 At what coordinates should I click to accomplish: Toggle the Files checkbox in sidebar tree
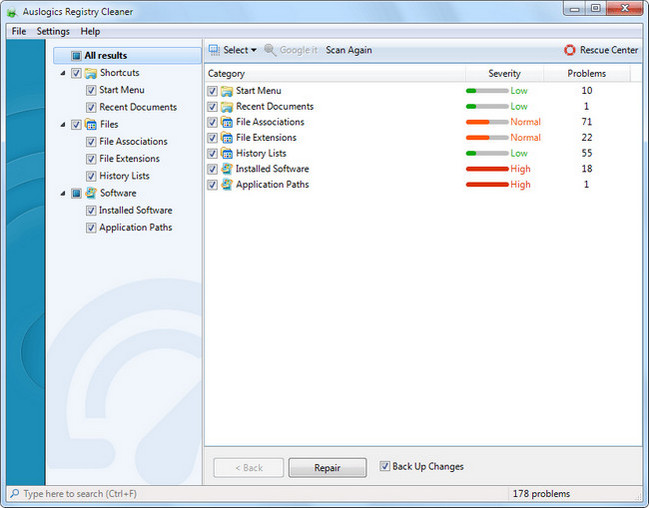click(x=76, y=125)
